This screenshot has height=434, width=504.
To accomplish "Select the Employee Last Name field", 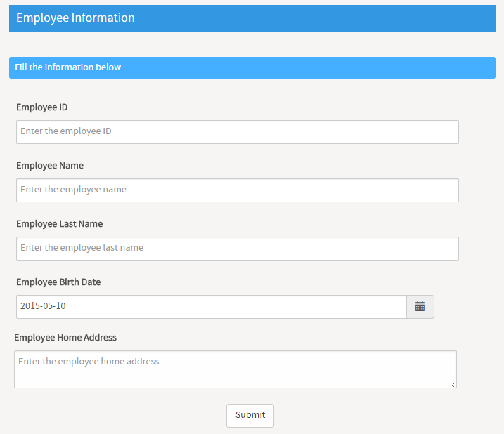I will click(x=238, y=249).
